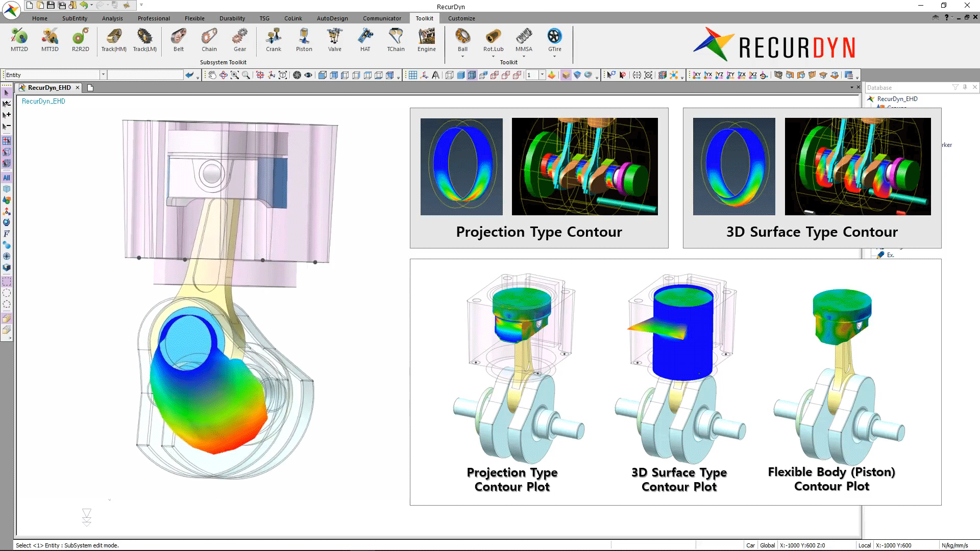This screenshot has height=551, width=980.
Task: Open the Entity dropdown list
Action: pyautogui.click(x=103, y=75)
